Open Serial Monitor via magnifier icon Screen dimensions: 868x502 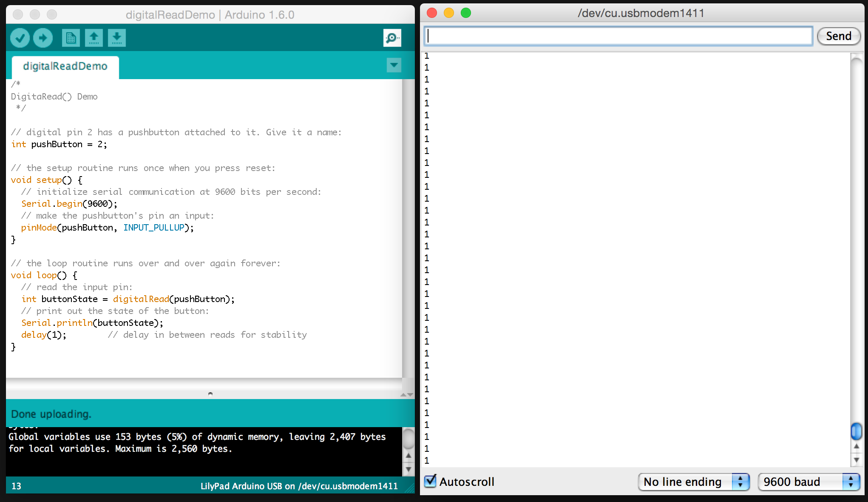[391, 38]
